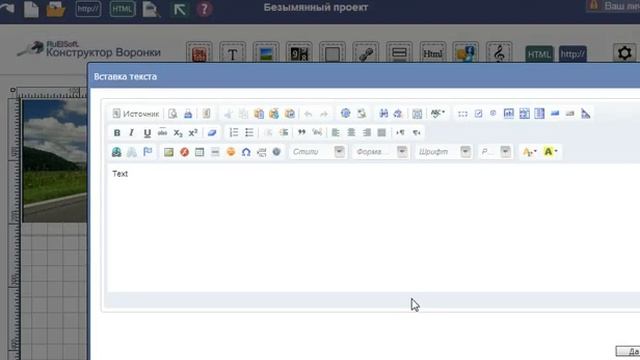Toggle Bold formatting

click(x=117, y=133)
